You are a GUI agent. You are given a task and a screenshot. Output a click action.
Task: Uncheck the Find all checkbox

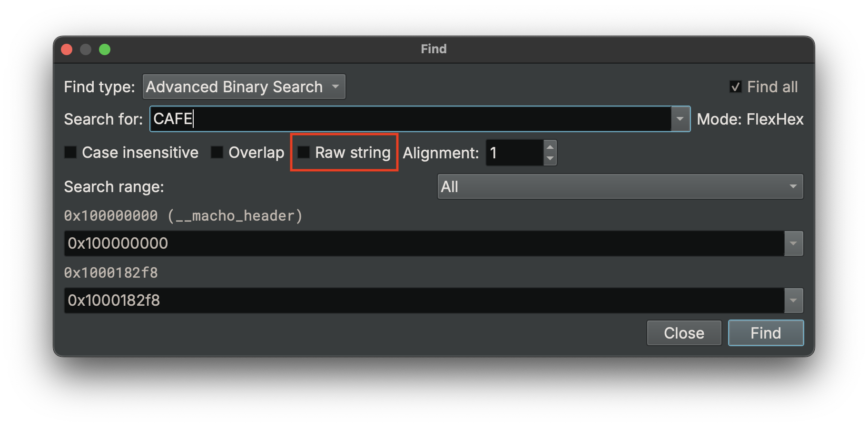pos(735,87)
